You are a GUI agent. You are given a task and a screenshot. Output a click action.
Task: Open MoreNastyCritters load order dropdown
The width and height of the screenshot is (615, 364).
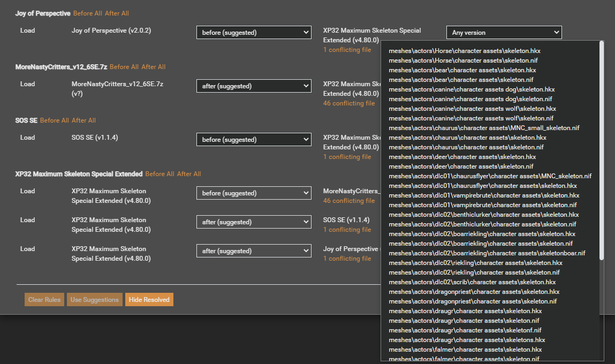pyautogui.click(x=254, y=86)
